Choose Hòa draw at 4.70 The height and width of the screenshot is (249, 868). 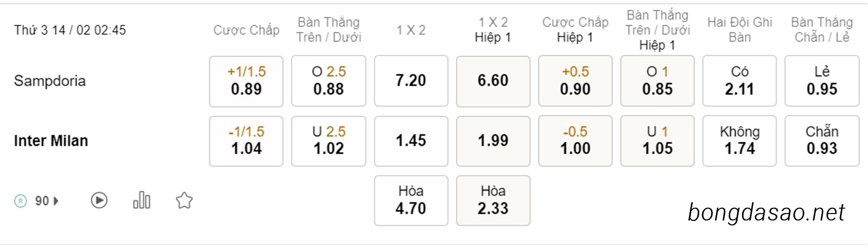tap(411, 200)
